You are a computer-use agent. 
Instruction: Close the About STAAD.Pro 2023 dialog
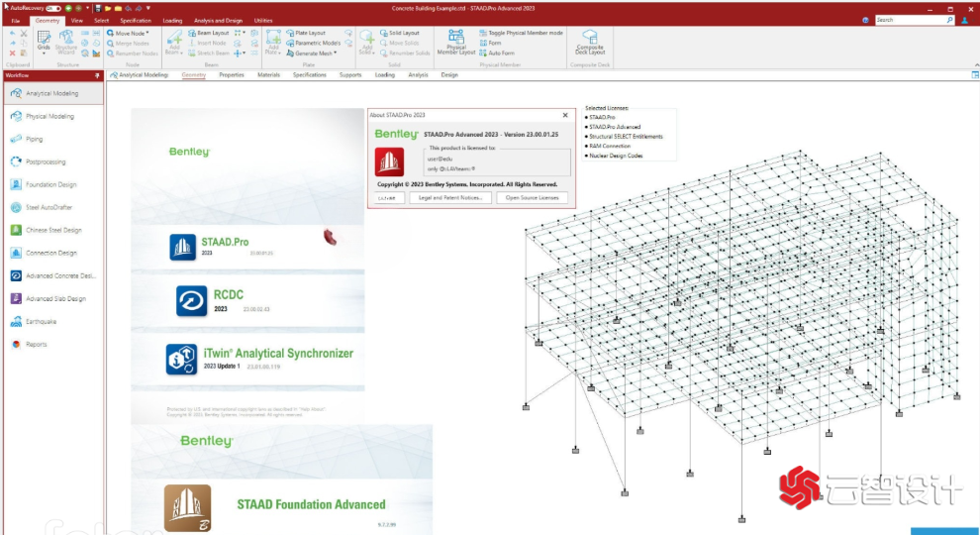pos(565,115)
